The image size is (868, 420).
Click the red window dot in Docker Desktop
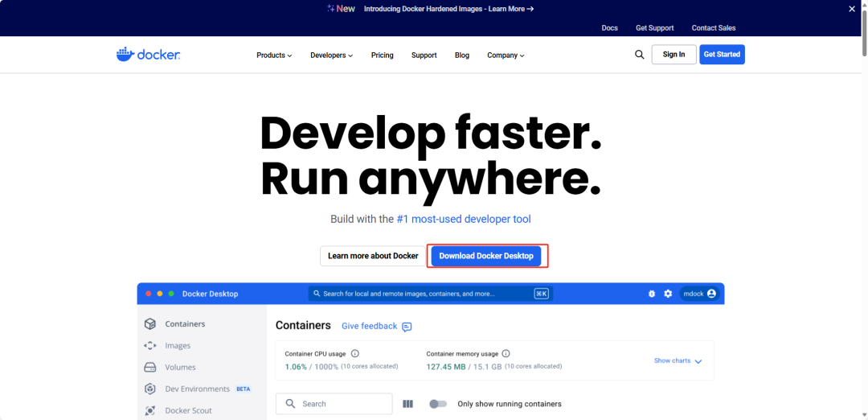(149, 294)
